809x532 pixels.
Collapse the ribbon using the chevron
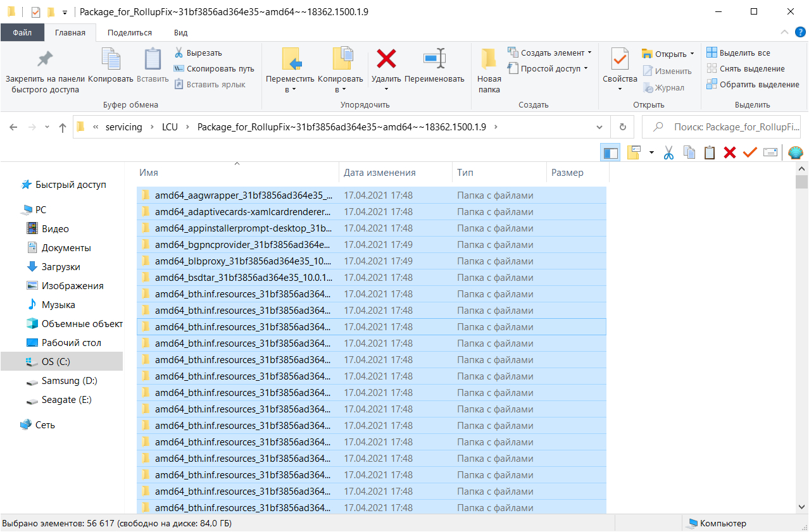[784, 32]
